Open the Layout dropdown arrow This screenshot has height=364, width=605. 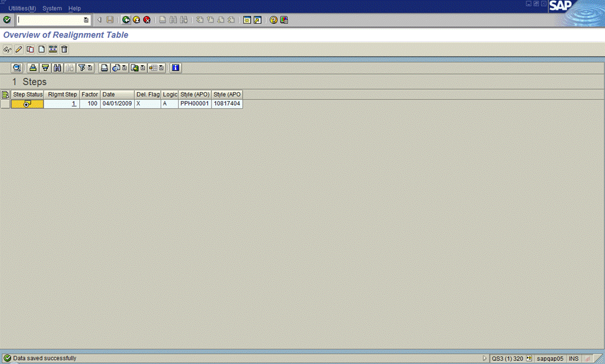(161, 68)
